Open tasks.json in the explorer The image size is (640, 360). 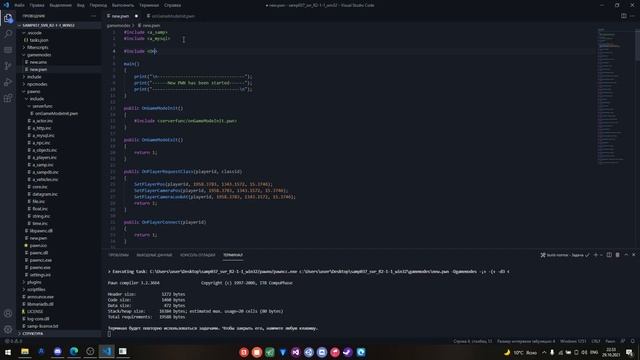(x=59, y=40)
